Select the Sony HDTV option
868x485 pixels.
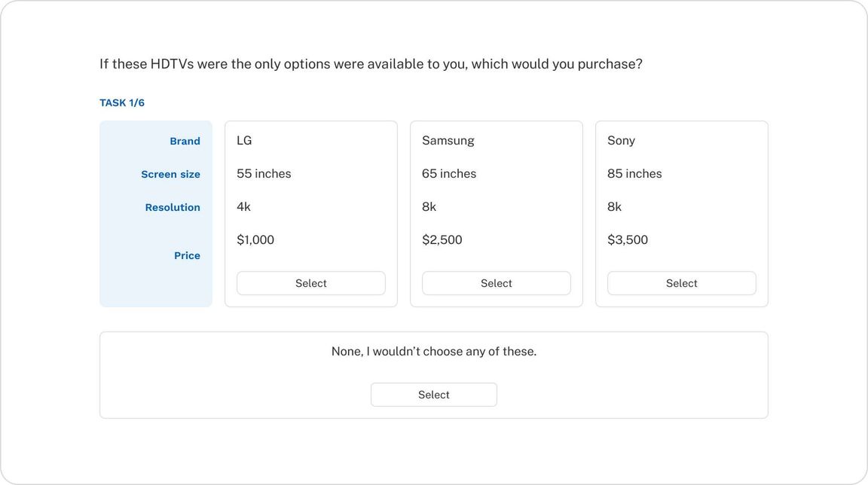681,283
